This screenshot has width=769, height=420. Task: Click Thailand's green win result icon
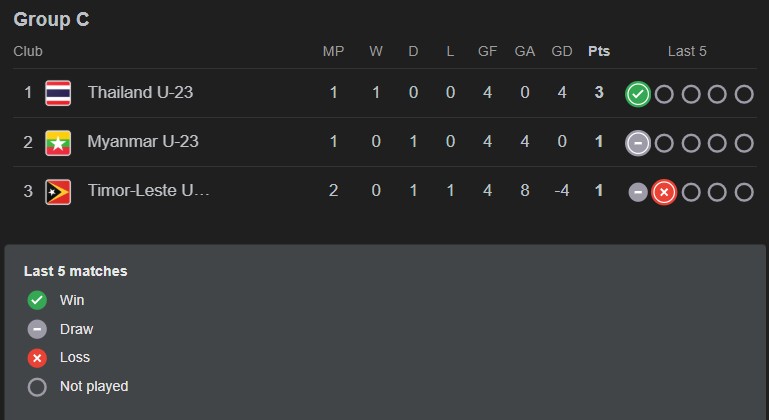point(638,94)
